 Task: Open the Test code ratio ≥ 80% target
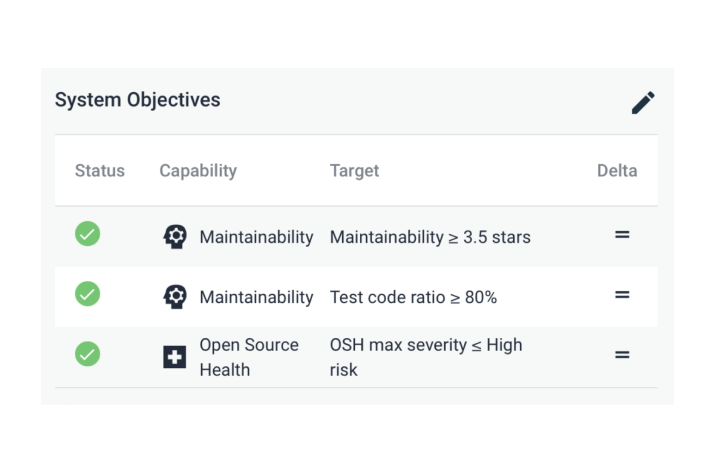coord(413,297)
